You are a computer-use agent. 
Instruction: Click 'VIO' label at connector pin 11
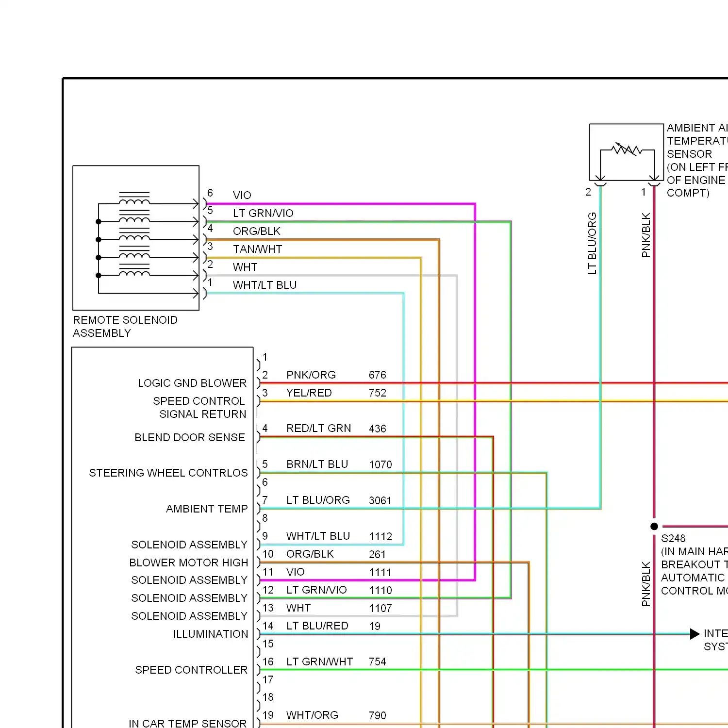pos(295,572)
